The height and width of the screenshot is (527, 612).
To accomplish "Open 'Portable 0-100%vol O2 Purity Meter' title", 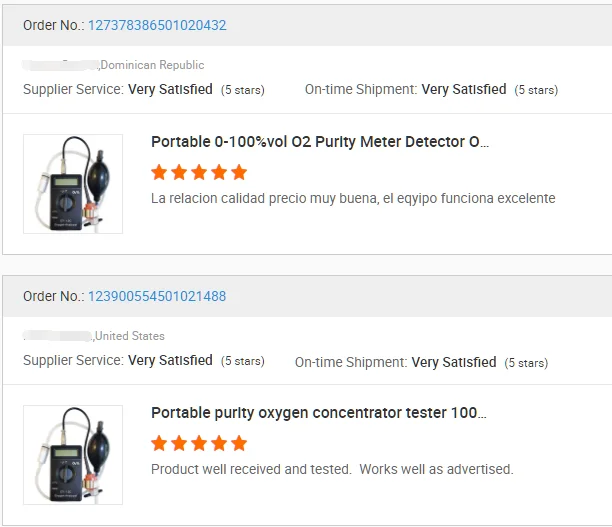I will 321,142.
